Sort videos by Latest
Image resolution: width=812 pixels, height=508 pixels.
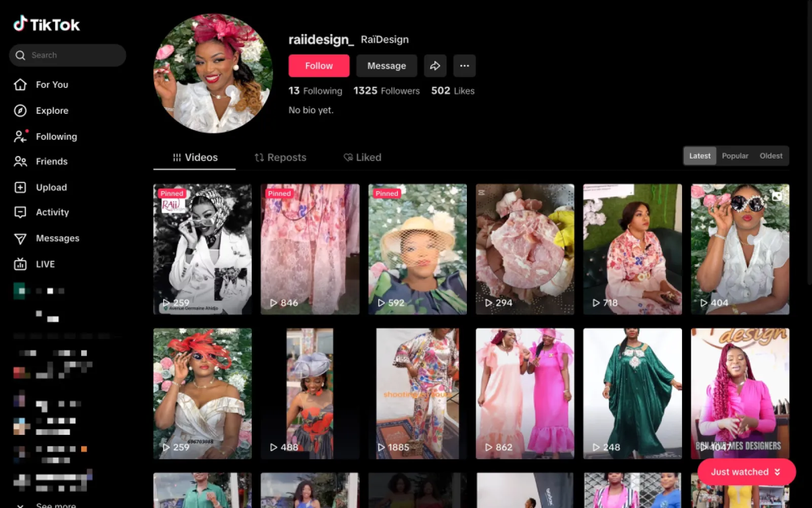[699, 156]
